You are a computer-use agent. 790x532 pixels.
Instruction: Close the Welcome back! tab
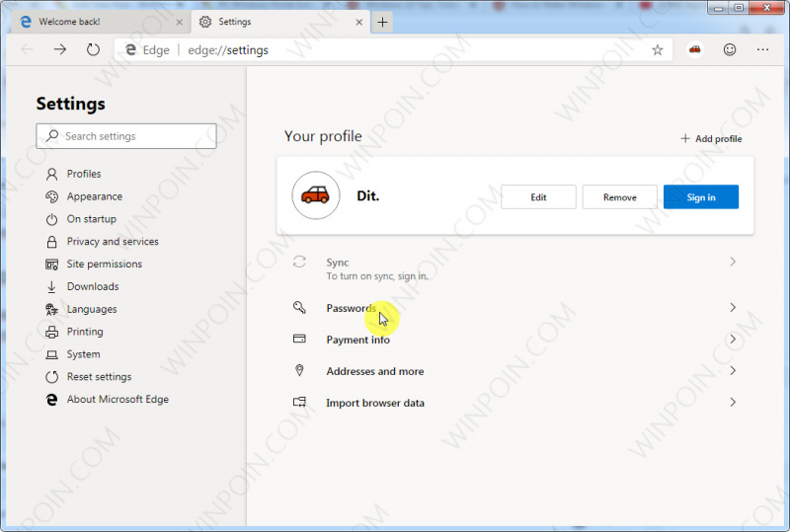[x=179, y=22]
